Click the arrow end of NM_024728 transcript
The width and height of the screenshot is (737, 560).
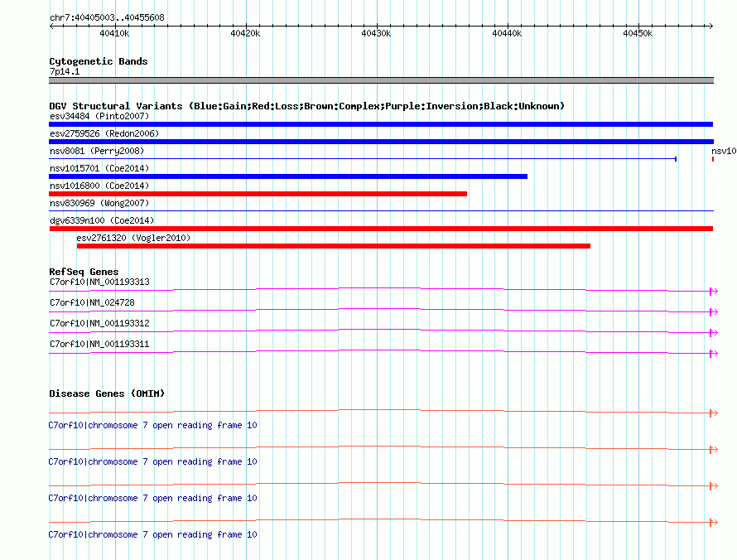[714, 312]
